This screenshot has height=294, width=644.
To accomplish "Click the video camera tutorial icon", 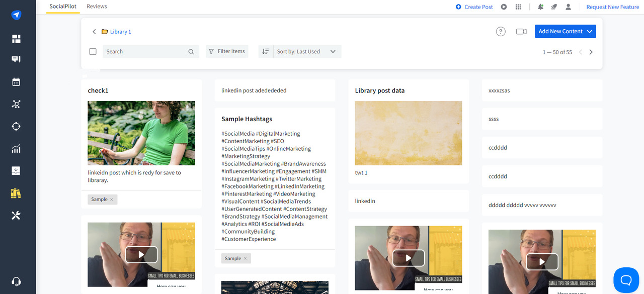I will pyautogui.click(x=521, y=32).
